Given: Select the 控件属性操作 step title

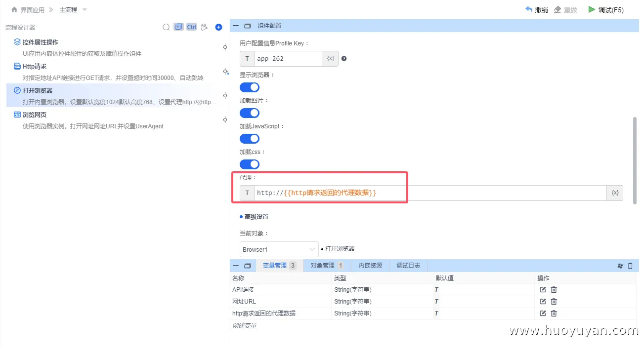Looking at the screenshot, I should tap(41, 42).
